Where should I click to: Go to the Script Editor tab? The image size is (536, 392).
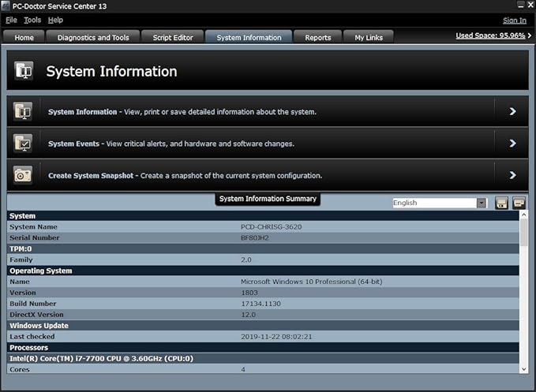[x=172, y=37]
